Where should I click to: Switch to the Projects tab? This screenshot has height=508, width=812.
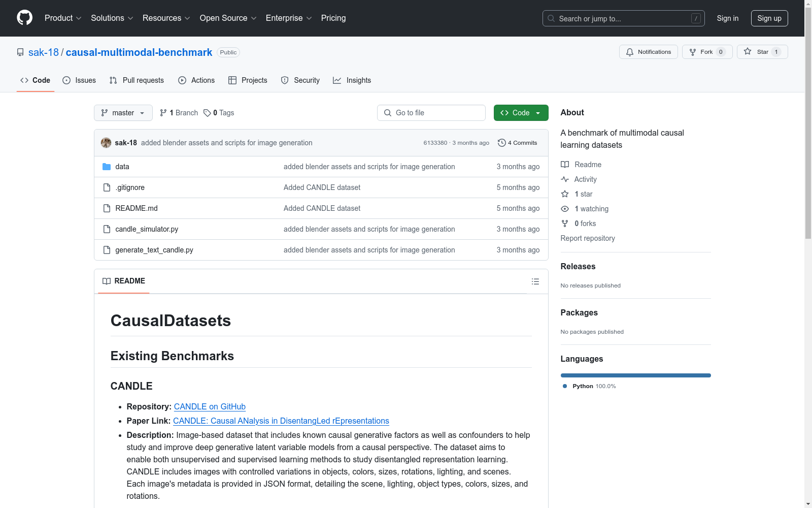(x=248, y=80)
